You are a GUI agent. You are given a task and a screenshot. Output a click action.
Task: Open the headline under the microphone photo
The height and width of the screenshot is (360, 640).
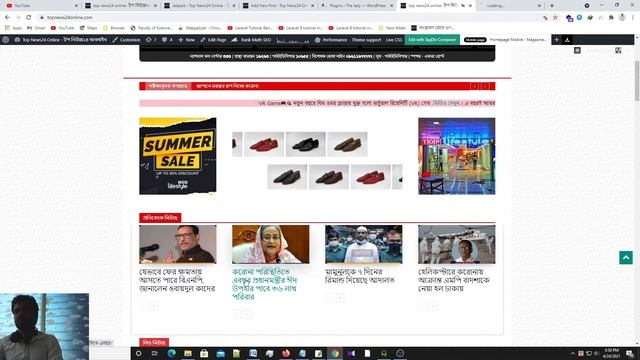177,280
